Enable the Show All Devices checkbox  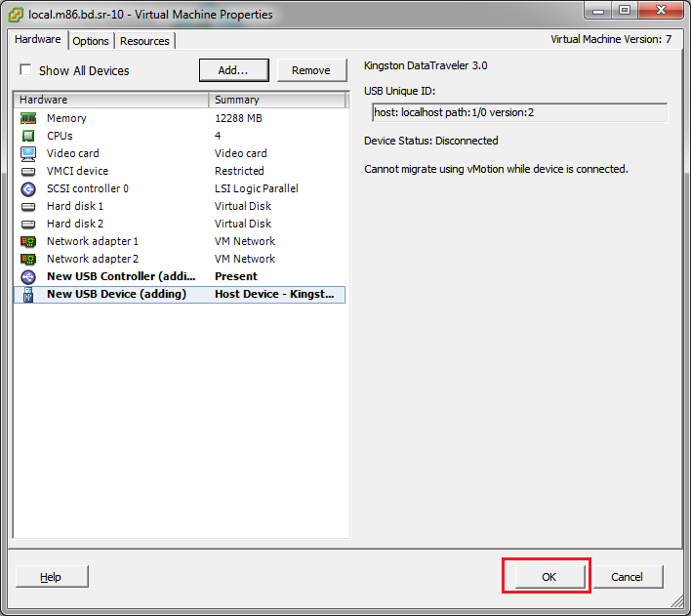point(25,70)
